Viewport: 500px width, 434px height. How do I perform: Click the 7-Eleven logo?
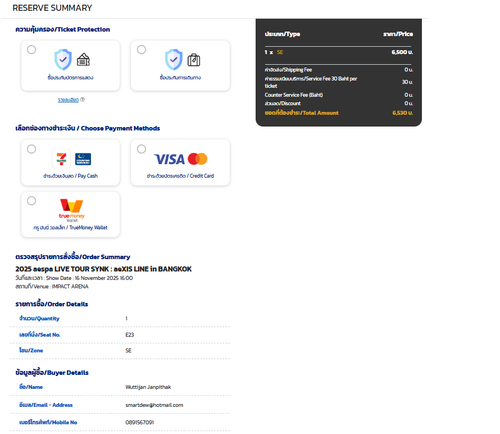(x=61, y=159)
